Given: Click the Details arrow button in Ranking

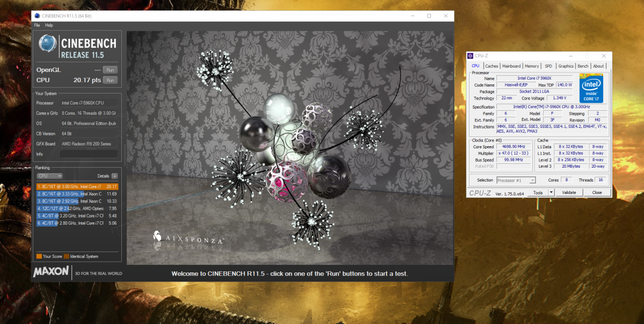Looking at the screenshot, I should pos(114,176).
